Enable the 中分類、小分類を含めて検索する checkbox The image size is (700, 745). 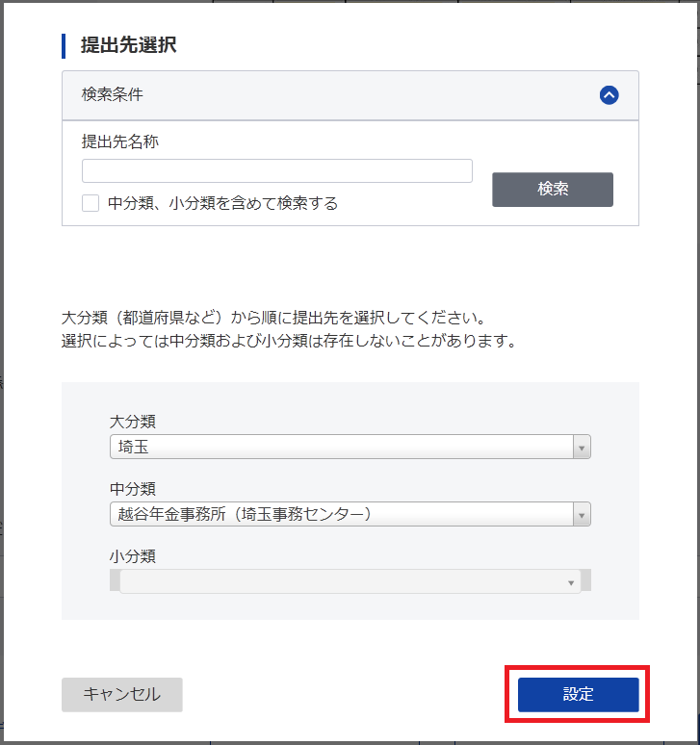91,203
